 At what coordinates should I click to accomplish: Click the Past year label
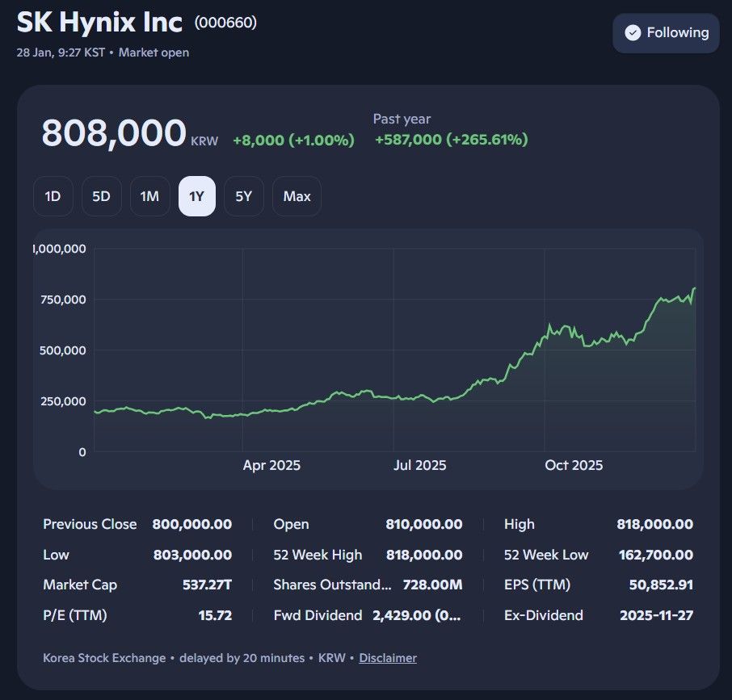(x=402, y=119)
